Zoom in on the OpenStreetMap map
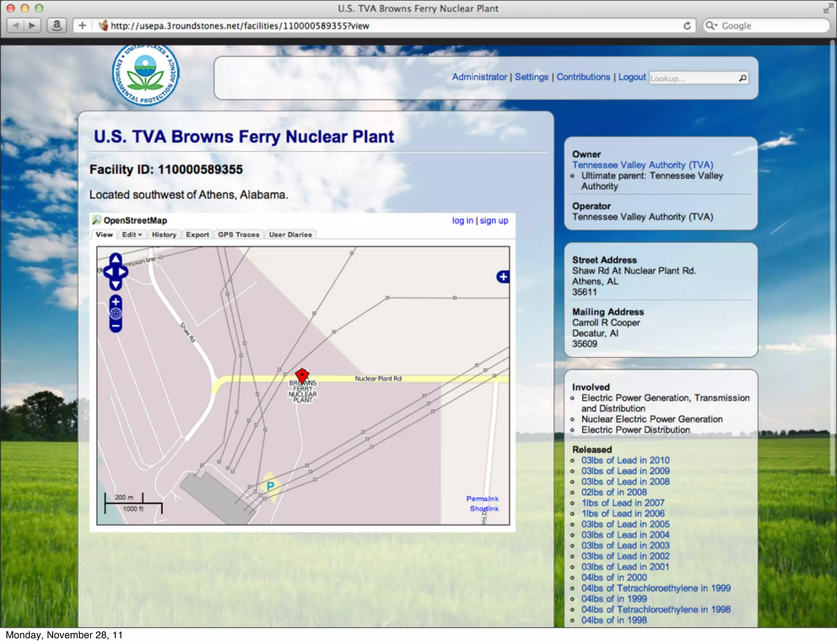 116,302
